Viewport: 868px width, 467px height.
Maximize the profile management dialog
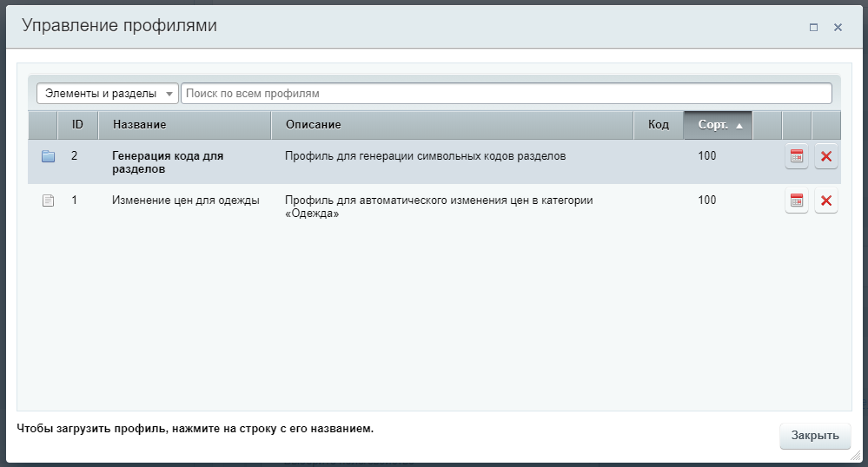click(813, 27)
